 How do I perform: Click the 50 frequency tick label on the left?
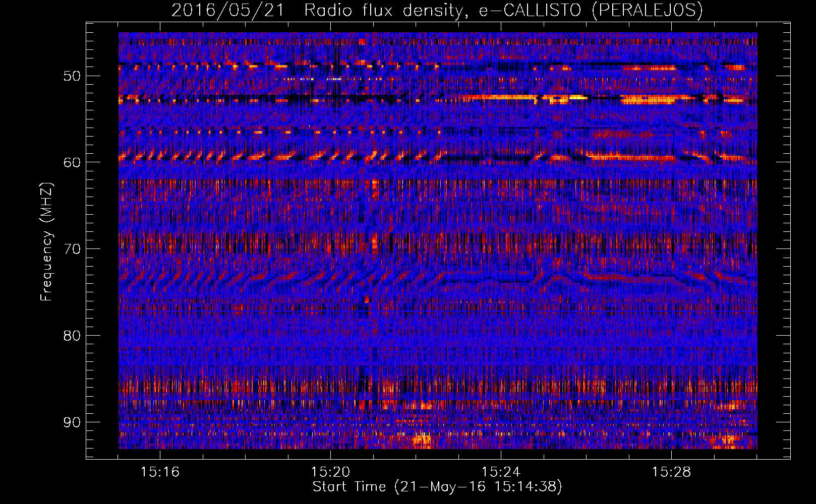pyautogui.click(x=72, y=76)
